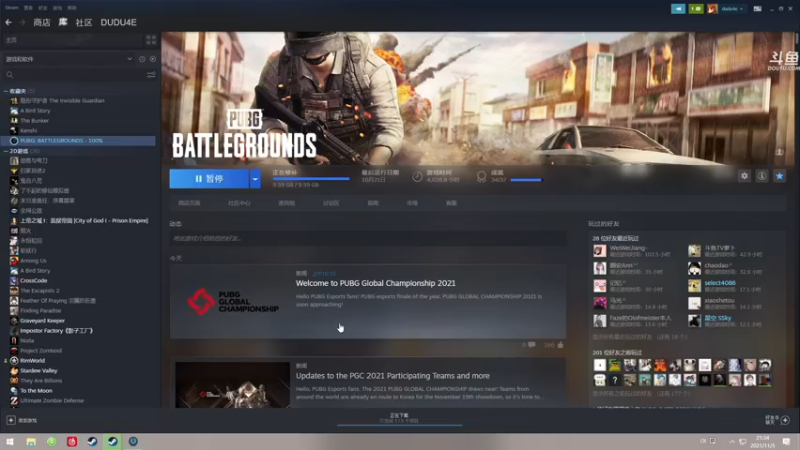The height and width of the screenshot is (450, 800).
Task: Click the library search magnifier icon
Action: pos(10,75)
